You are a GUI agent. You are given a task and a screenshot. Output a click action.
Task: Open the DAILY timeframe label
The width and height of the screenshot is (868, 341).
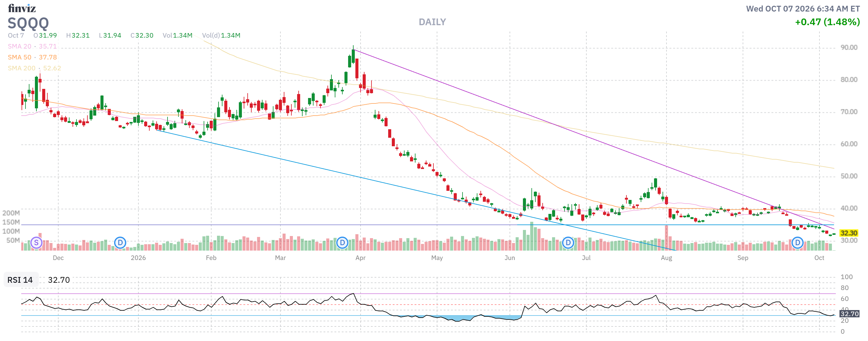click(432, 22)
